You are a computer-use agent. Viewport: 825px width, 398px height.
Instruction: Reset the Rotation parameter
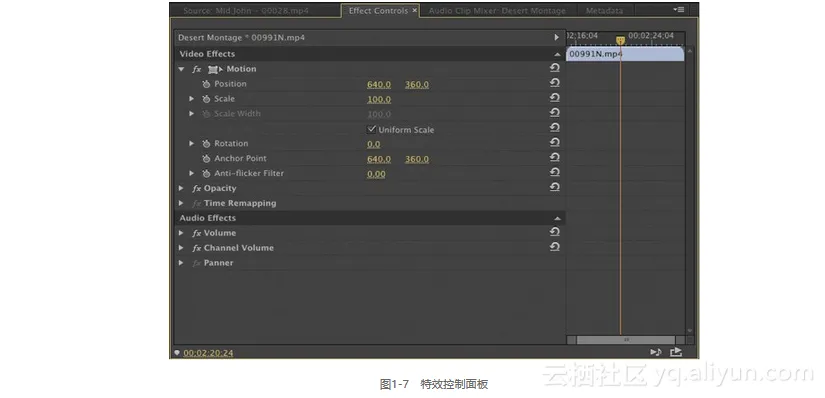point(555,143)
